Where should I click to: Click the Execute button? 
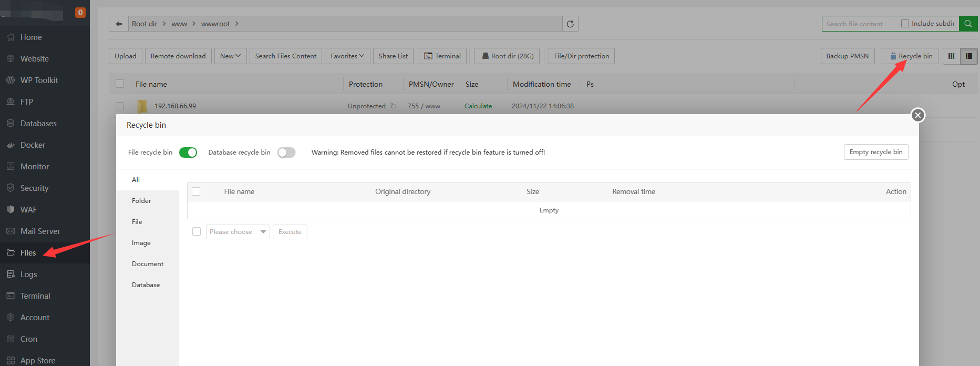290,232
